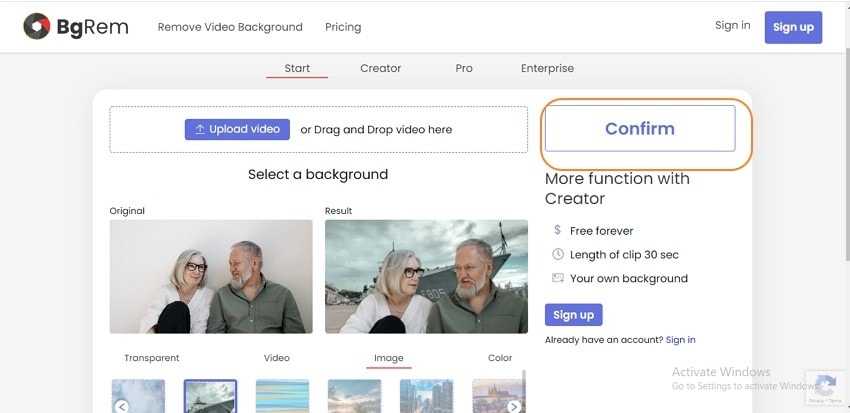
Task: Click the reCAPTCHA badge icon
Action: click(x=826, y=388)
